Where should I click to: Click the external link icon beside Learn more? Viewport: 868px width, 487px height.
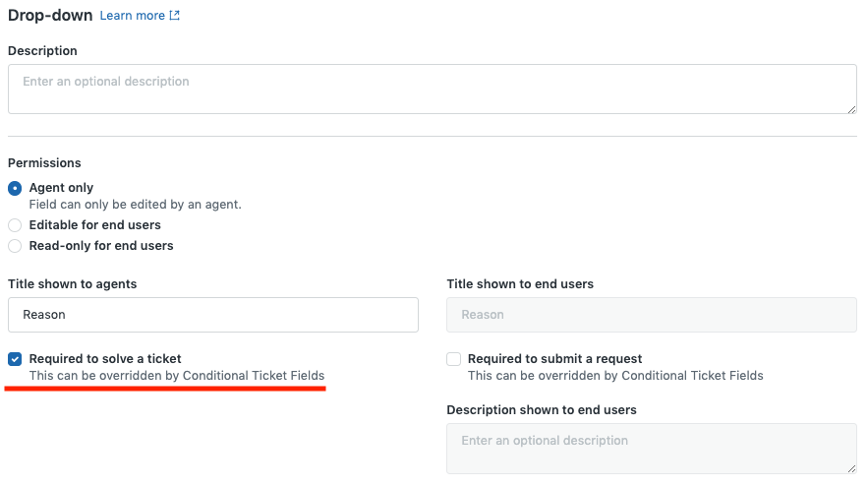click(174, 16)
